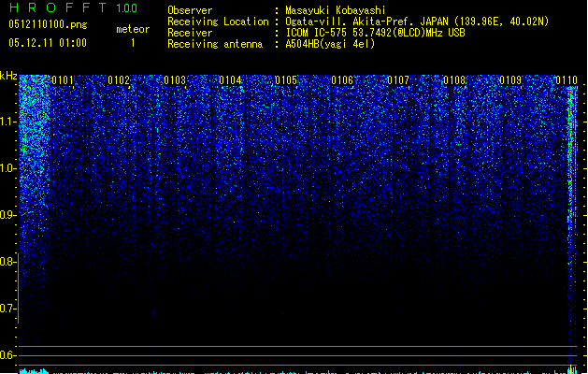
Task: Click the 0103 time marker
Action: [175, 80]
